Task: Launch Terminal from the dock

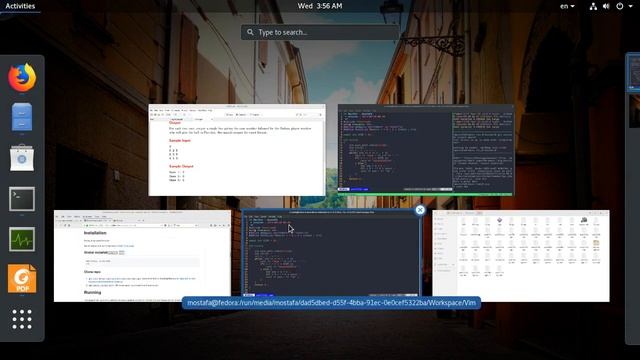Action: [x=22, y=199]
